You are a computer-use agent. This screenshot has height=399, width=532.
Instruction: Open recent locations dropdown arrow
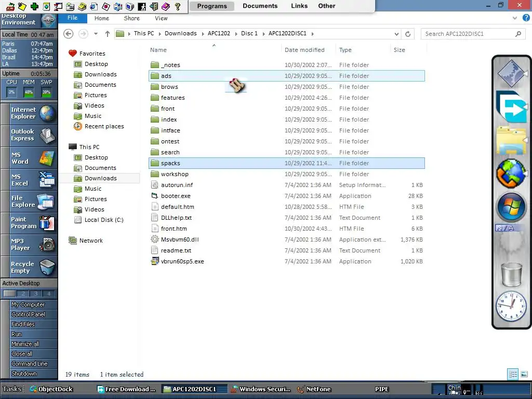pyautogui.click(x=96, y=34)
